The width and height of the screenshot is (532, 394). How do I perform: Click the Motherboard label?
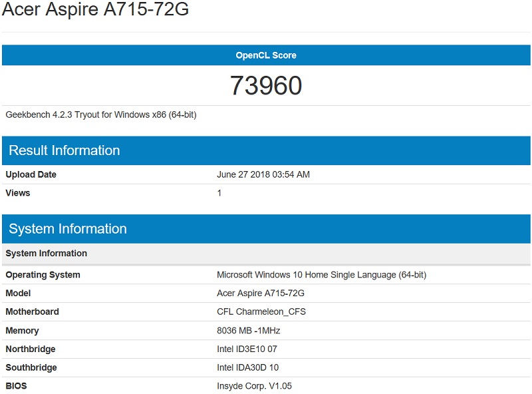(32, 311)
